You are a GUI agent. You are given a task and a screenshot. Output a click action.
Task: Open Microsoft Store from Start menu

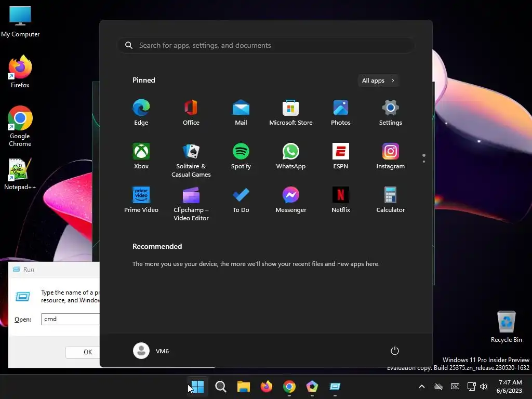tap(291, 113)
